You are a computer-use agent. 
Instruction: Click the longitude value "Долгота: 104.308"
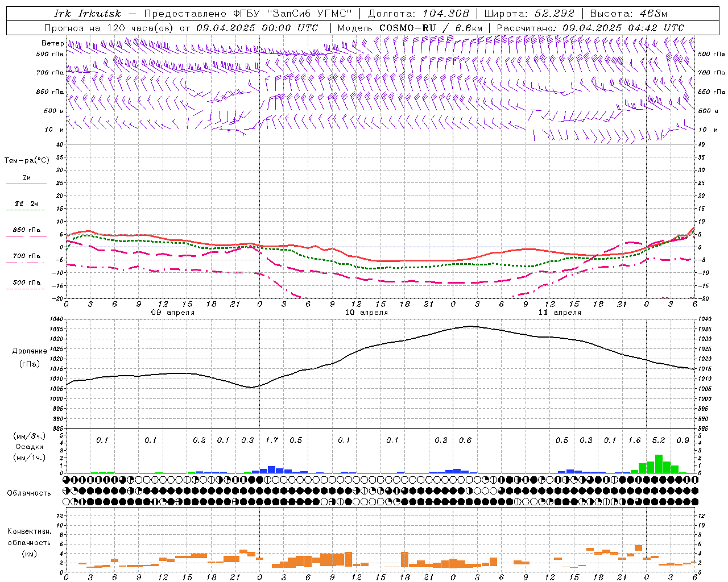pyautogui.click(x=419, y=14)
